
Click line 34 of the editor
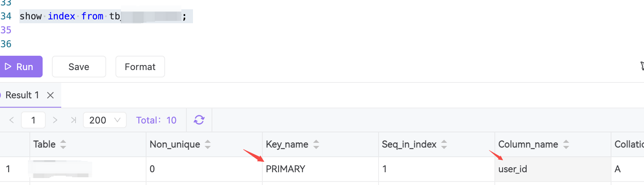click(106, 16)
